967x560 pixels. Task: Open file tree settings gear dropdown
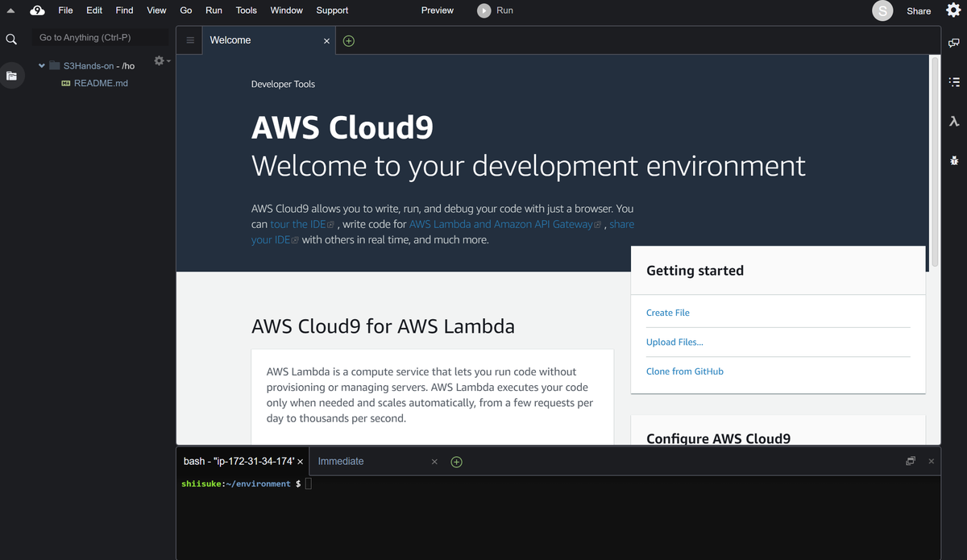(161, 61)
